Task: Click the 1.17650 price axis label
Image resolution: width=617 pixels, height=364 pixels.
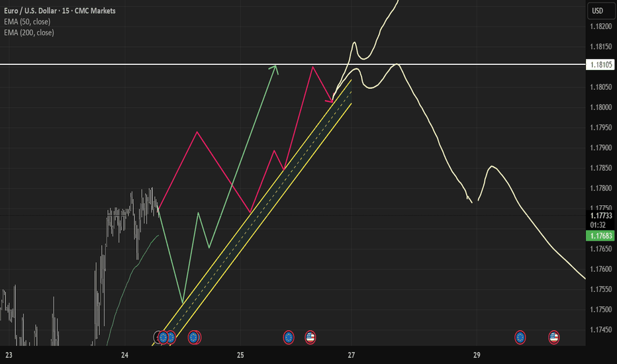Action: click(x=601, y=249)
